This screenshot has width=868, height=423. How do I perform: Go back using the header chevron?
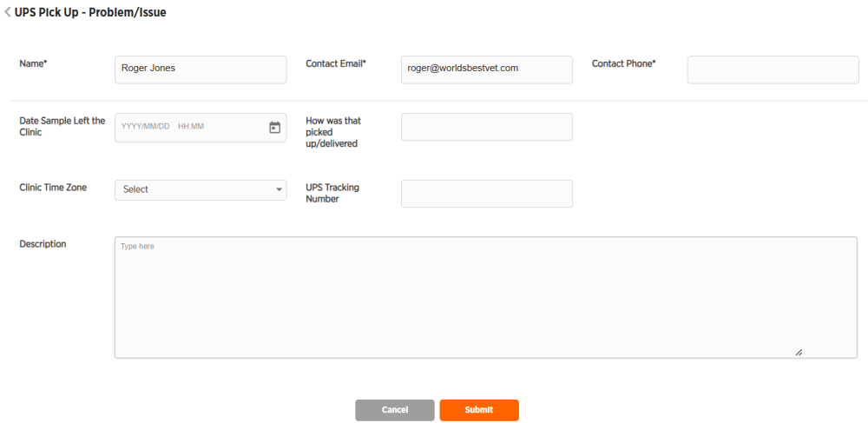click(x=7, y=11)
